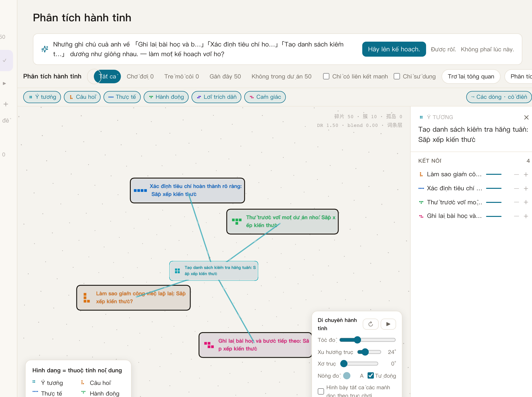Screen dimensions: 532x397
Task: Click the Được rồi link
Action: [443, 49]
